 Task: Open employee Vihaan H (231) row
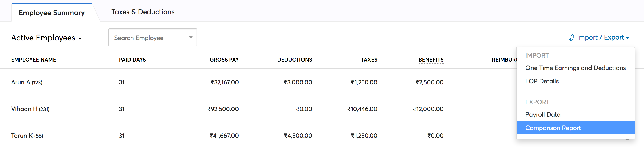point(30,109)
